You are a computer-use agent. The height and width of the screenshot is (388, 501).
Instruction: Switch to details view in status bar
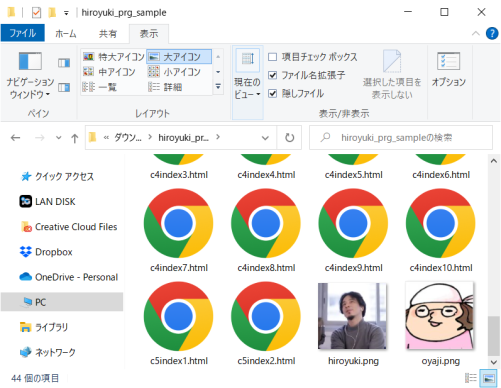click(x=471, y=378)
